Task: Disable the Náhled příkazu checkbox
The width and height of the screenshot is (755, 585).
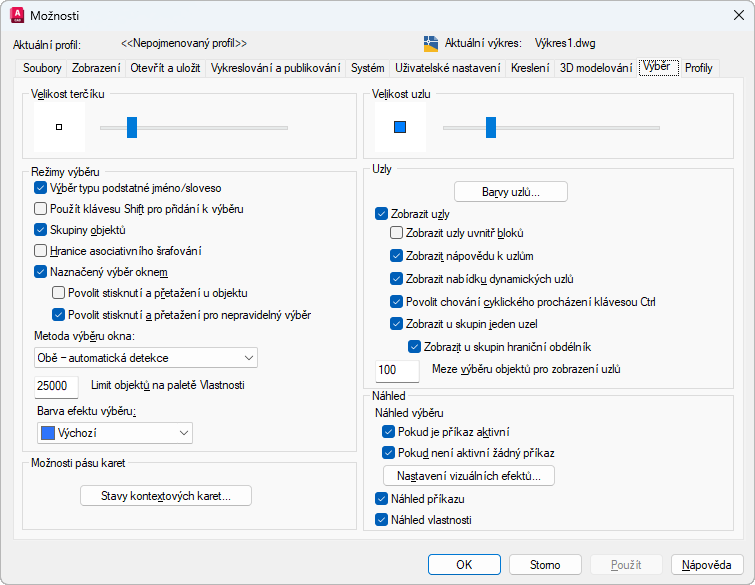Action: point(381,498)
